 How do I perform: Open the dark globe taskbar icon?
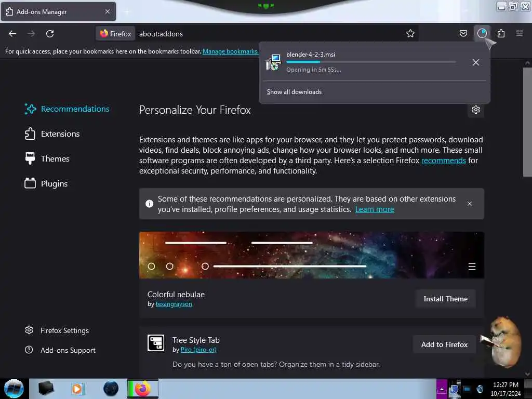tap(111, 389)
